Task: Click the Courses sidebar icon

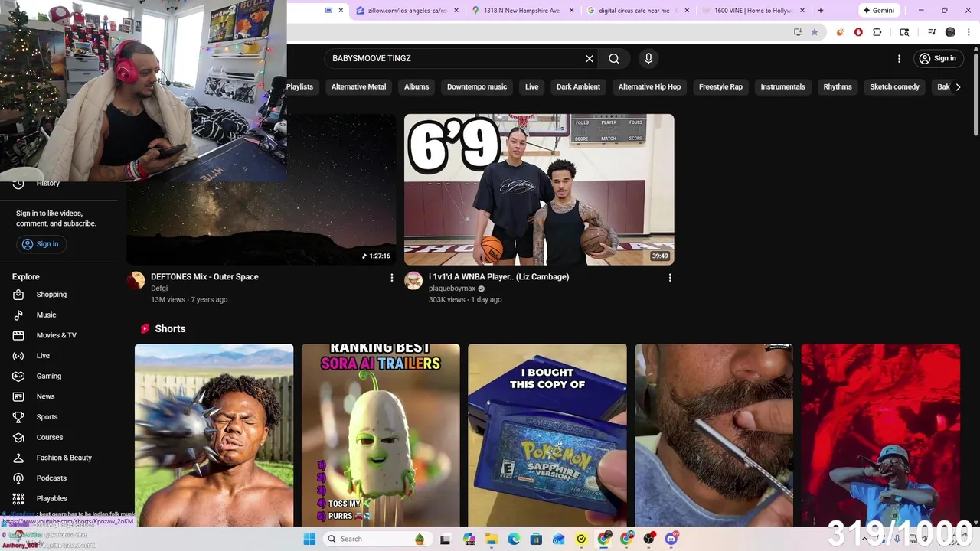Action: click(x=18, y=437)
